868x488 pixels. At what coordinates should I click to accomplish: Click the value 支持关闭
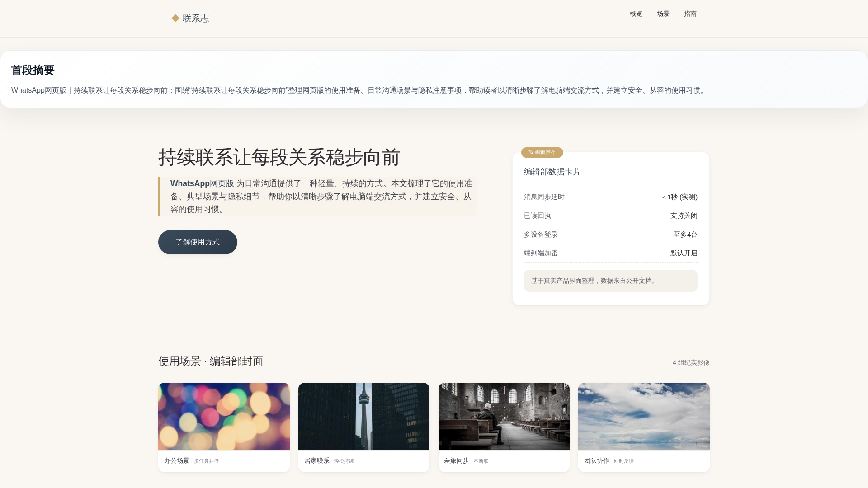tap(684, 216)
